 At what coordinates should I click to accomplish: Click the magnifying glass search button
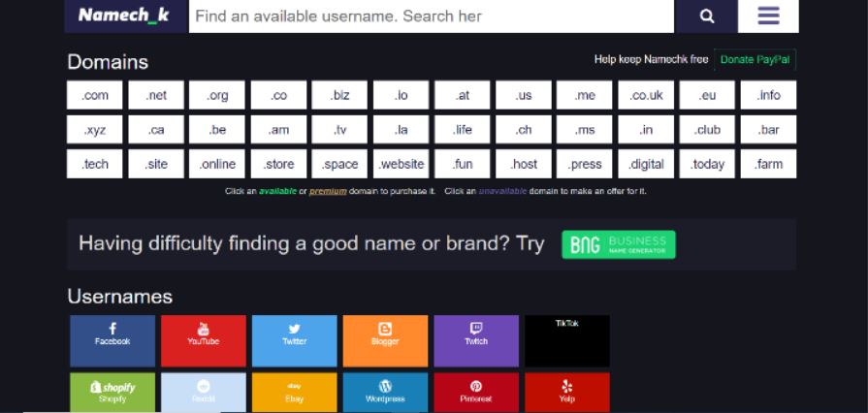pos(707,16)
